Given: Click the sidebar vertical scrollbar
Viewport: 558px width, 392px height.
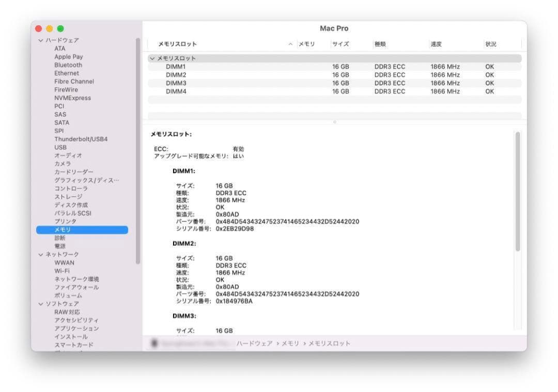Looking at the screenshot, I should pyautogui.click(x=138, y=150).
